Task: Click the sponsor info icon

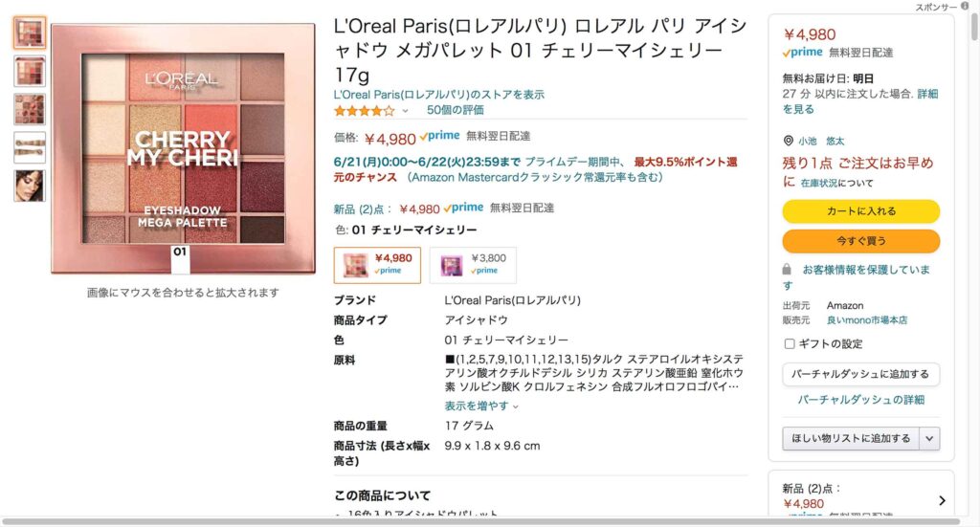Action: 965,7
